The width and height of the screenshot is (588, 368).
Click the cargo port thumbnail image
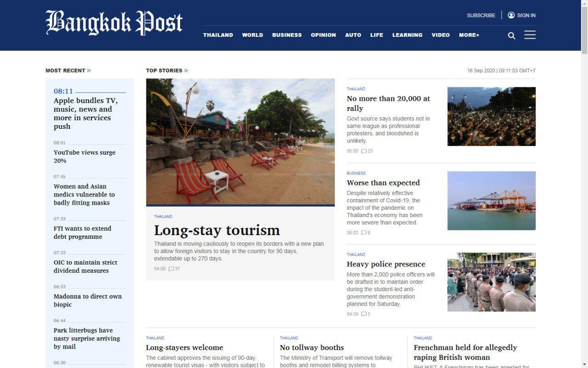pos(492,201)
